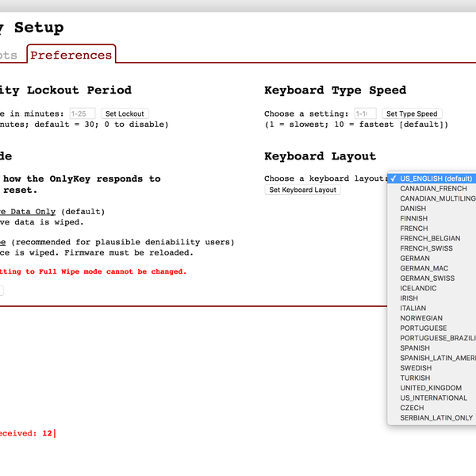Pick ITALIAN keyboard layout
Screen dimensions: 476x476
[x=432, y=308]
